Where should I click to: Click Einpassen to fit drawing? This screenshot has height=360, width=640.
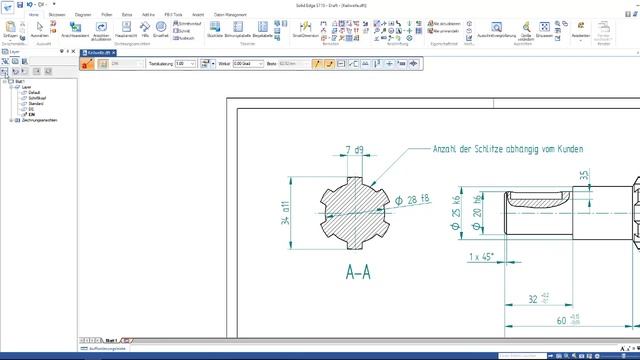pyautogui.click(x=544, y=30)
